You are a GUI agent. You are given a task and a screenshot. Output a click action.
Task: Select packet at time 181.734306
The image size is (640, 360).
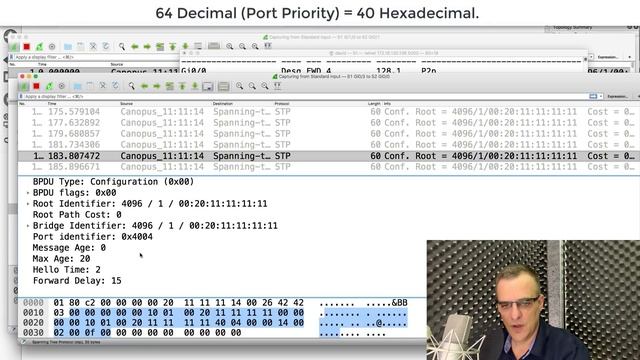click(x=329, y=145)
